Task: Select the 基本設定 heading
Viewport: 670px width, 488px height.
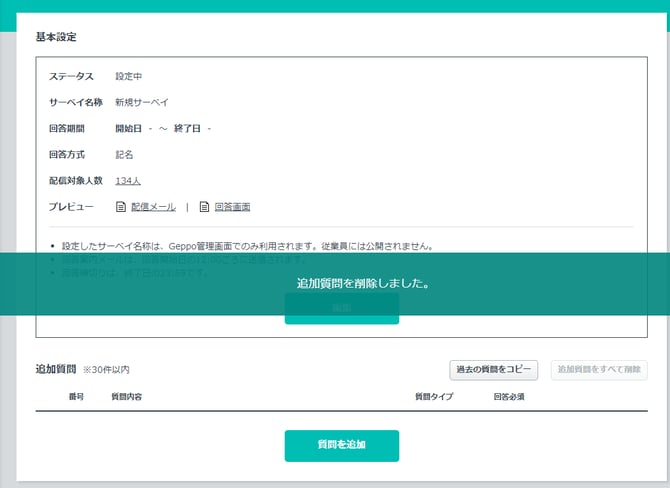Action: 56,37
